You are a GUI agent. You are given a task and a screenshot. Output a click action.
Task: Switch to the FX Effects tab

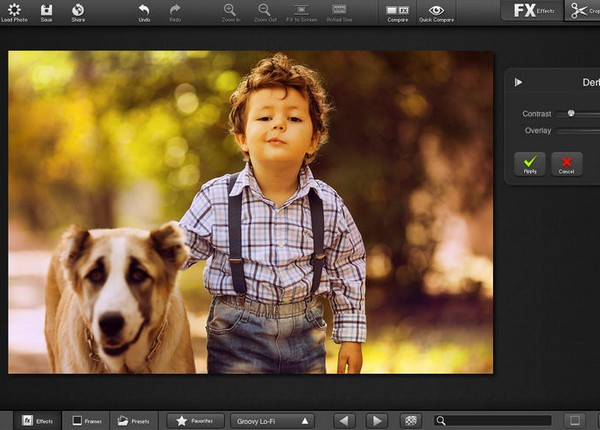click(x=533, y=11)
